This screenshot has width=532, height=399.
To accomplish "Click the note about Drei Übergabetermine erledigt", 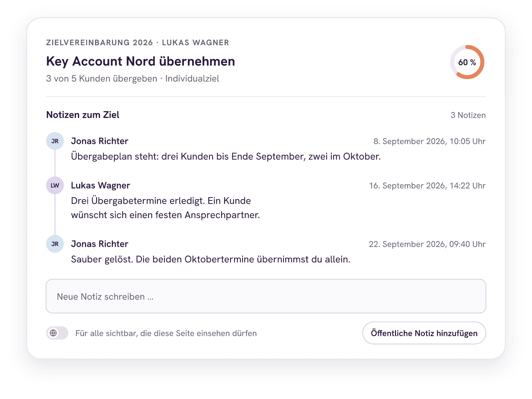I will (x=165, y=208).
